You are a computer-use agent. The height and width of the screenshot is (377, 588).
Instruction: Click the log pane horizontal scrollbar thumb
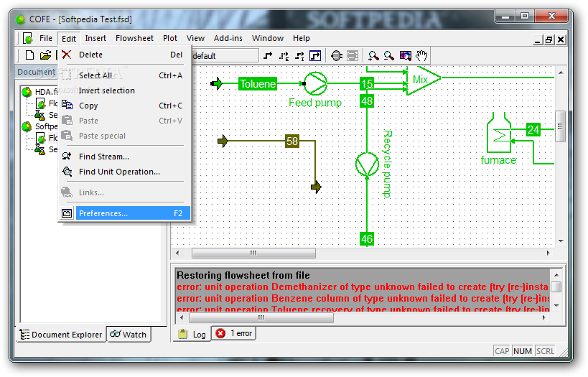pyautogui.click(x=261, y=317)
